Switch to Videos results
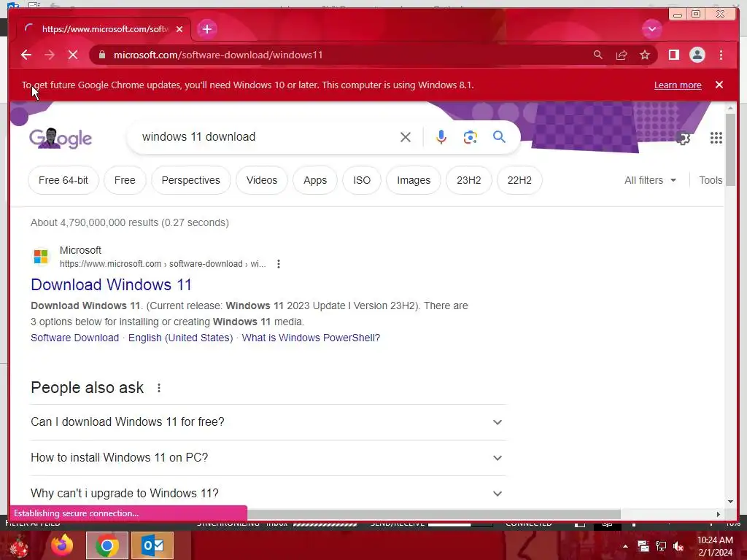 coord(262,181)
